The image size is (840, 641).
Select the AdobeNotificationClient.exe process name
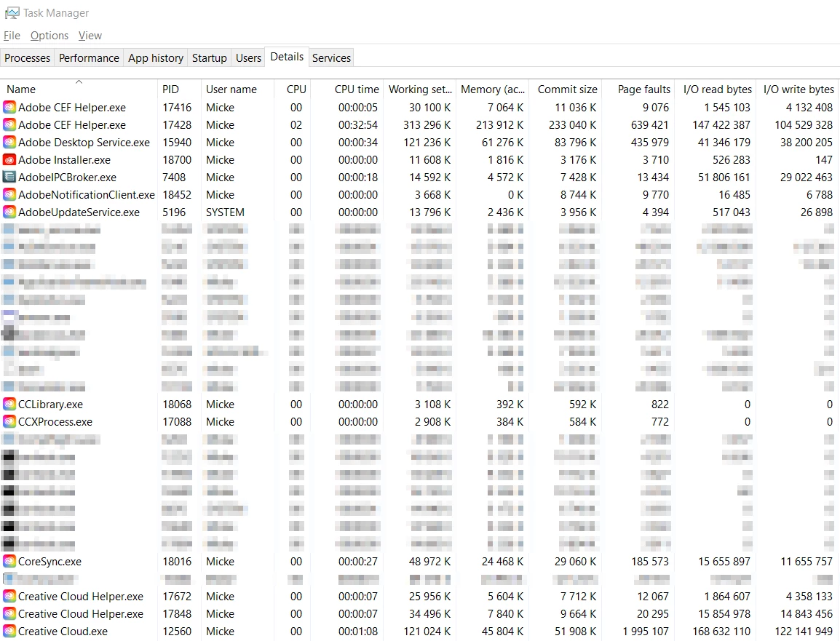(x=86, y=195)
